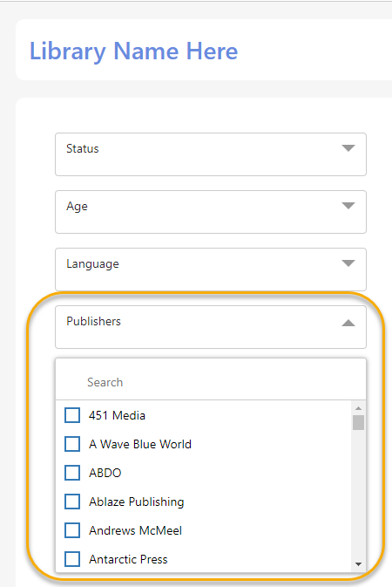Screen dimensions: 392x587
Task: Select the Ablaze Publishing checkbox
Action: click(x=72, y=502)
